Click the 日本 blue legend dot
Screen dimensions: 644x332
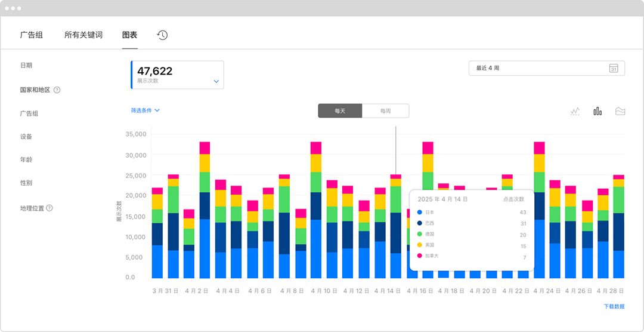(x=419, y=213)
